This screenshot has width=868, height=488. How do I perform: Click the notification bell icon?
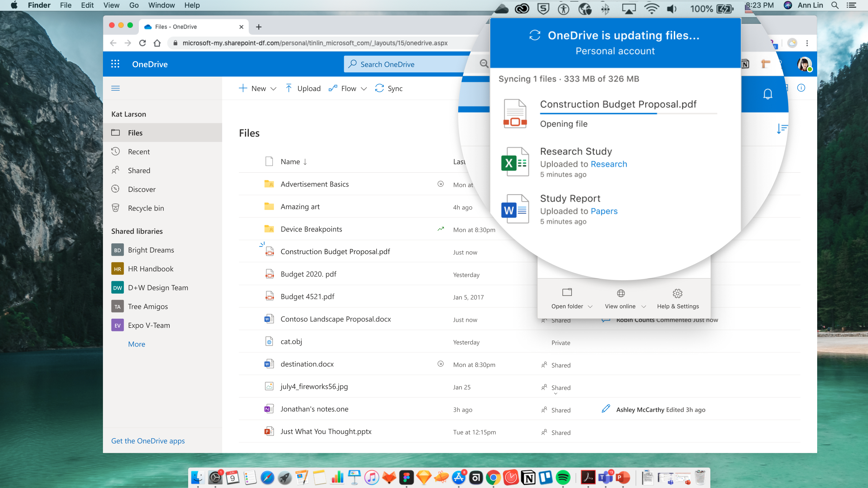point(768,94)
